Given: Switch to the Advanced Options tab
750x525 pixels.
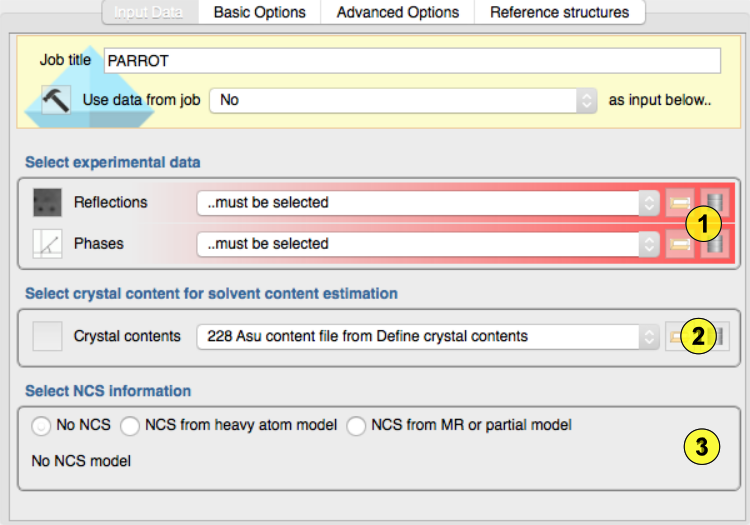Looking at the screenshot, I should click(x=398, y=12).
